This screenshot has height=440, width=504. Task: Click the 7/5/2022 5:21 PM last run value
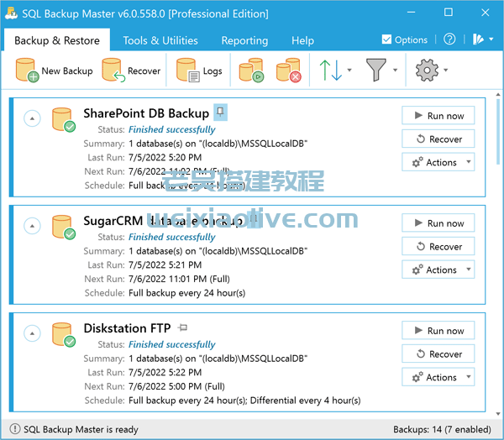click(x=165, y=265)
